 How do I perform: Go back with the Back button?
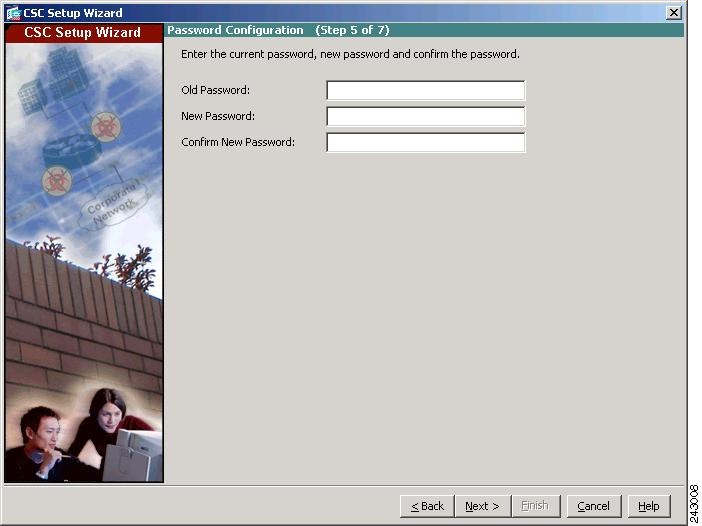(x=427, y=506)
